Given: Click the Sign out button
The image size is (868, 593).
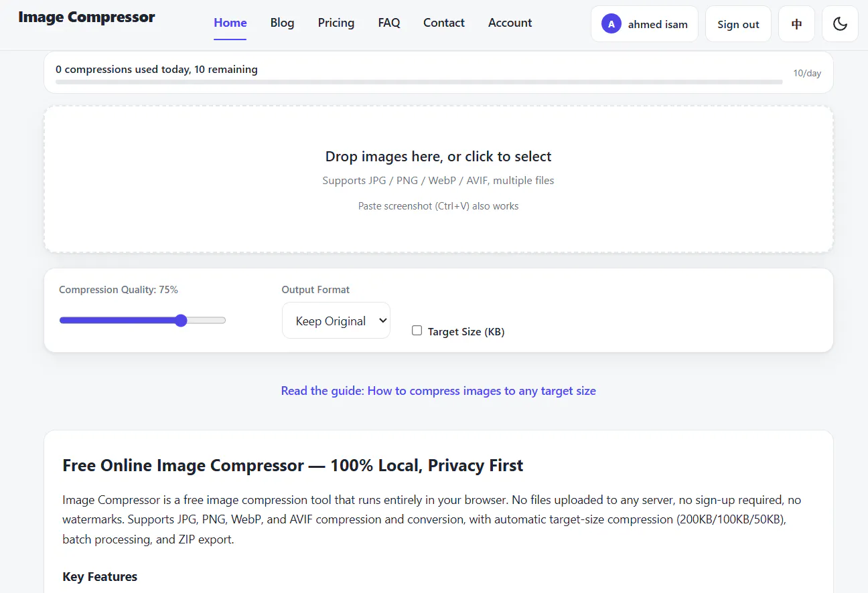Looking at the screenshot, I should 738,24.
